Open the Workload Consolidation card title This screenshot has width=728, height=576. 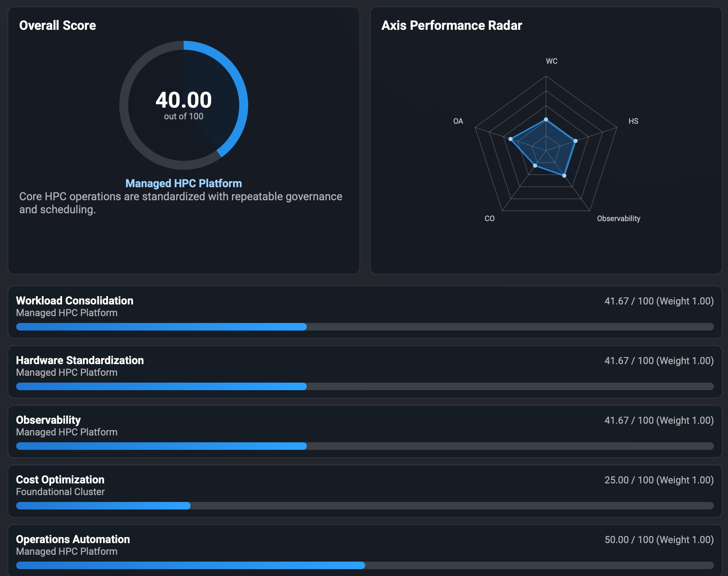[74, 301]
